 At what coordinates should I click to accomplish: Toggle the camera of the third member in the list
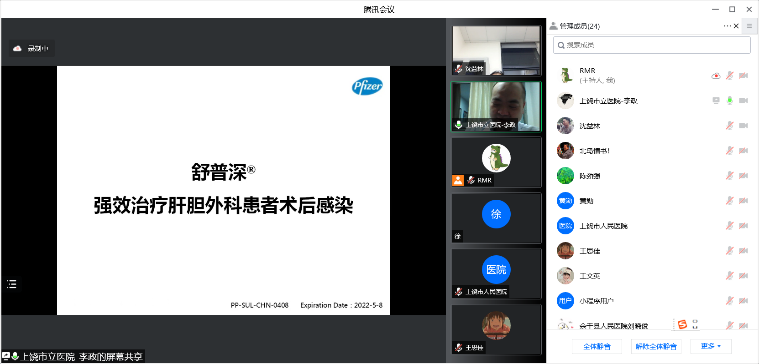click(744, 126)
